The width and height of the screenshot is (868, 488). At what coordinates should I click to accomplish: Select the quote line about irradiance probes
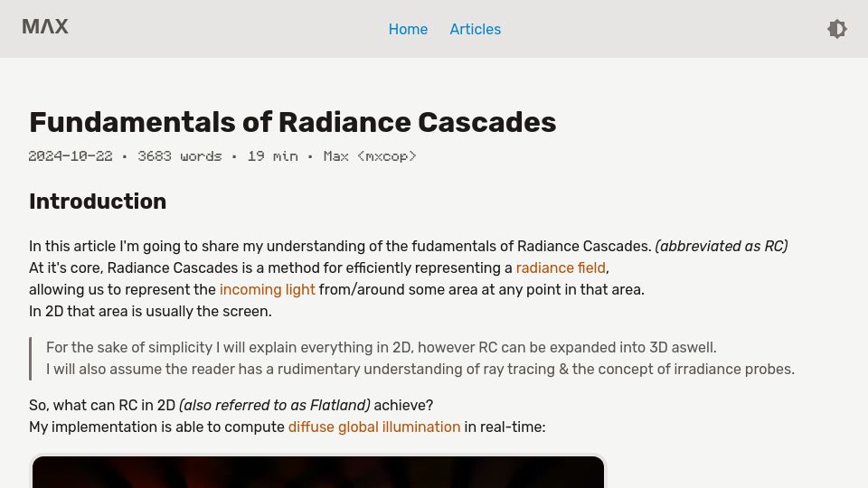[420, 369]
